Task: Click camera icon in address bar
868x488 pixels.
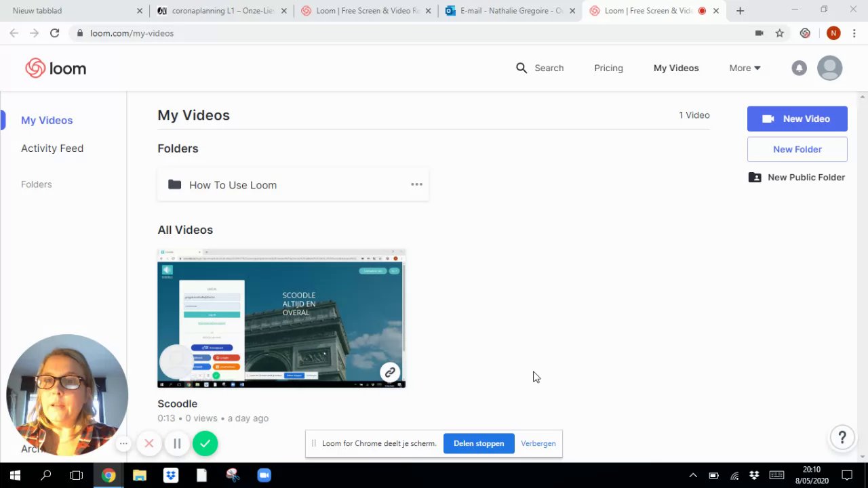Action: (x=759, y=33)
